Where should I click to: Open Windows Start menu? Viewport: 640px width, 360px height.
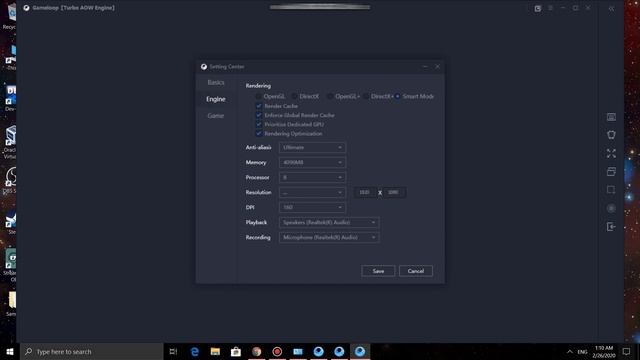pos(10,351)
